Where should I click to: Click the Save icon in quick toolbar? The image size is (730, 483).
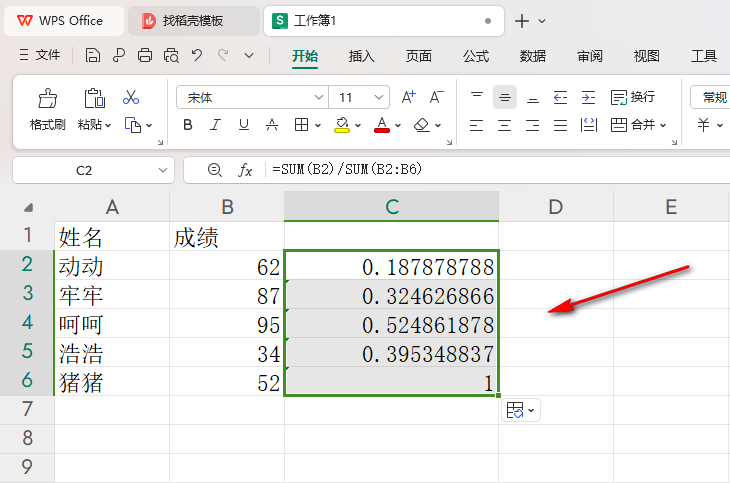tap(93, 55)
